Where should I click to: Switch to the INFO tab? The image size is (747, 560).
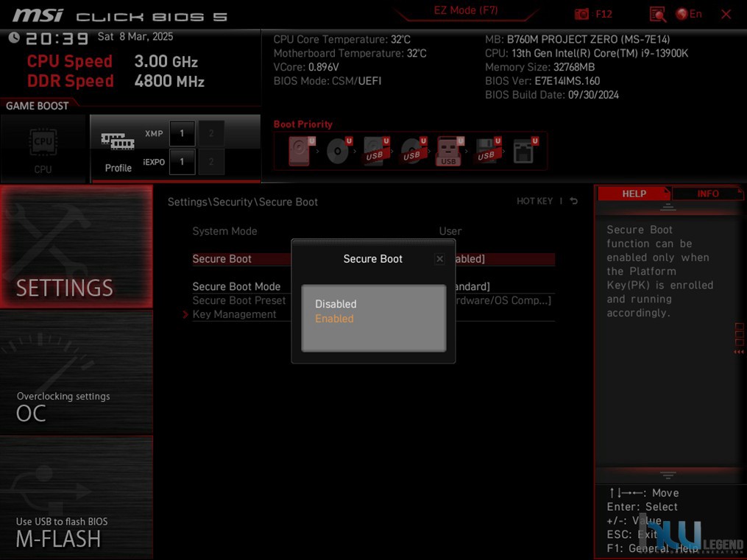point(707,194)
